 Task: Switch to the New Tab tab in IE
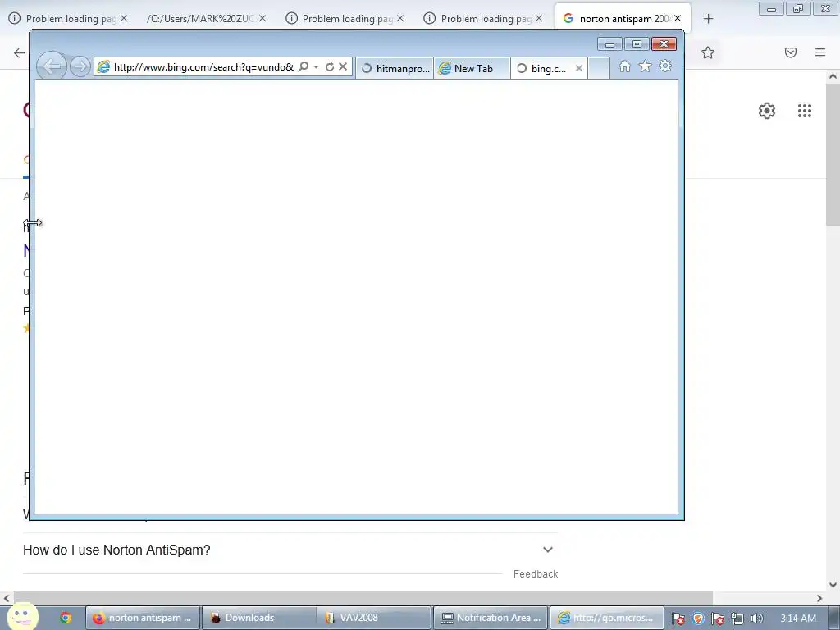click(472, 69)
